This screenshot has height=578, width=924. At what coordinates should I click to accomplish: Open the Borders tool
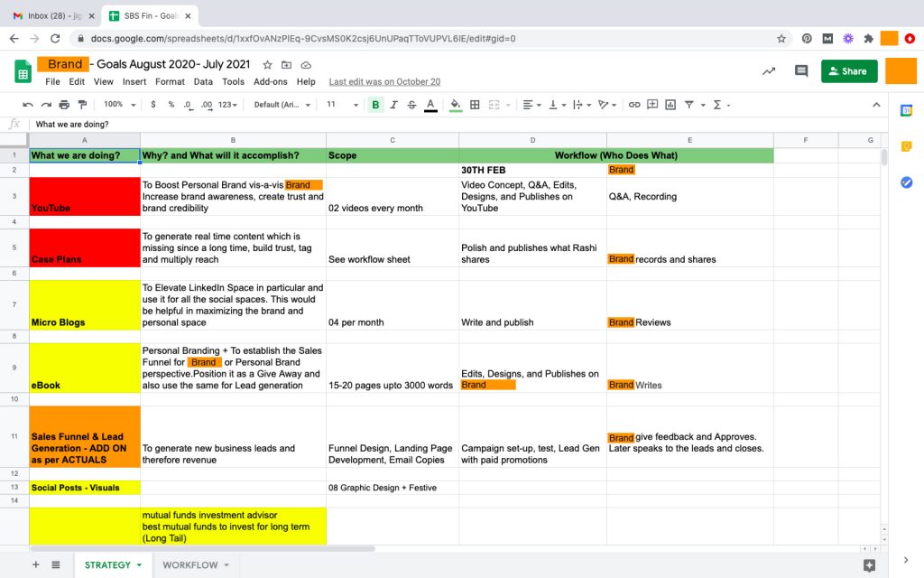point(476,105)
